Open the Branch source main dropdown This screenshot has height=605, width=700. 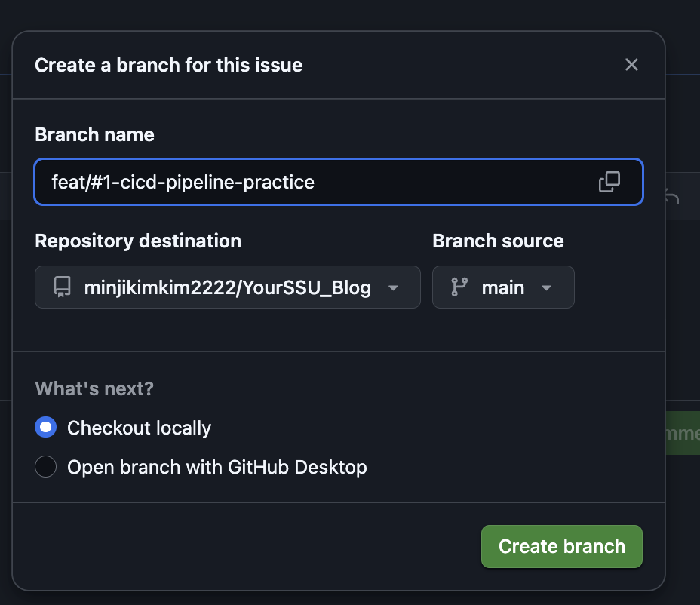pyautogui.click(x=503, y=287)
